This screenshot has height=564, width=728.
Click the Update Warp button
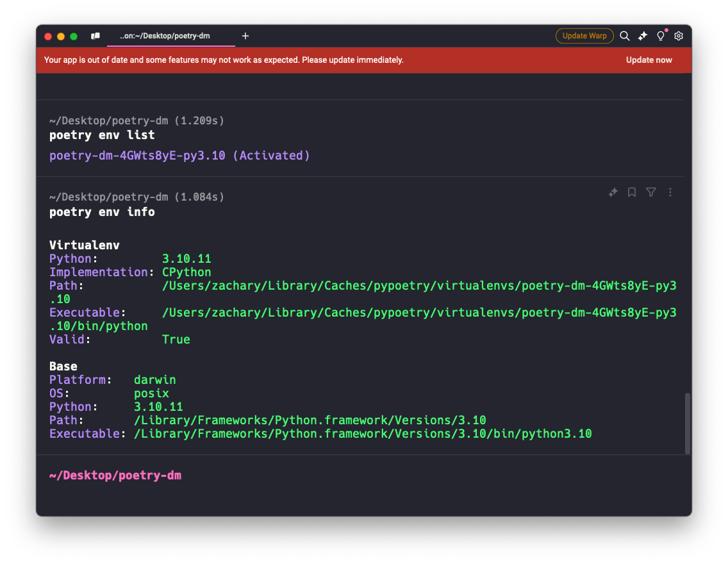[584, 36]
